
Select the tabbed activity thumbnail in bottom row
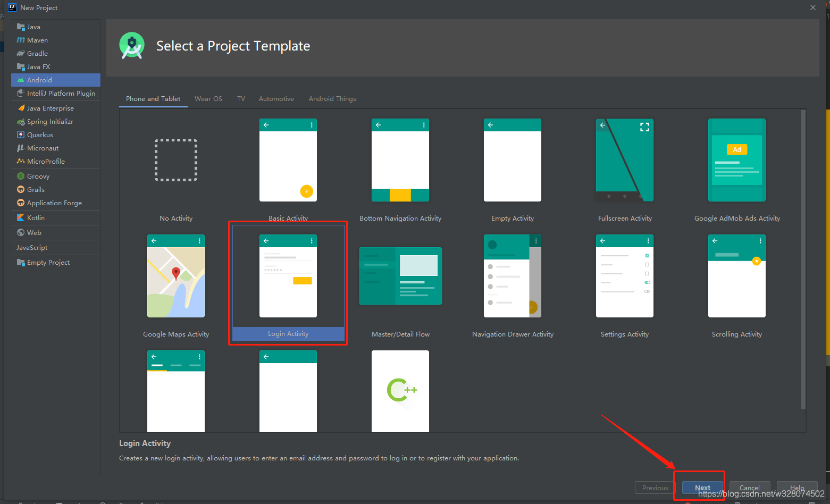point(176,391)
